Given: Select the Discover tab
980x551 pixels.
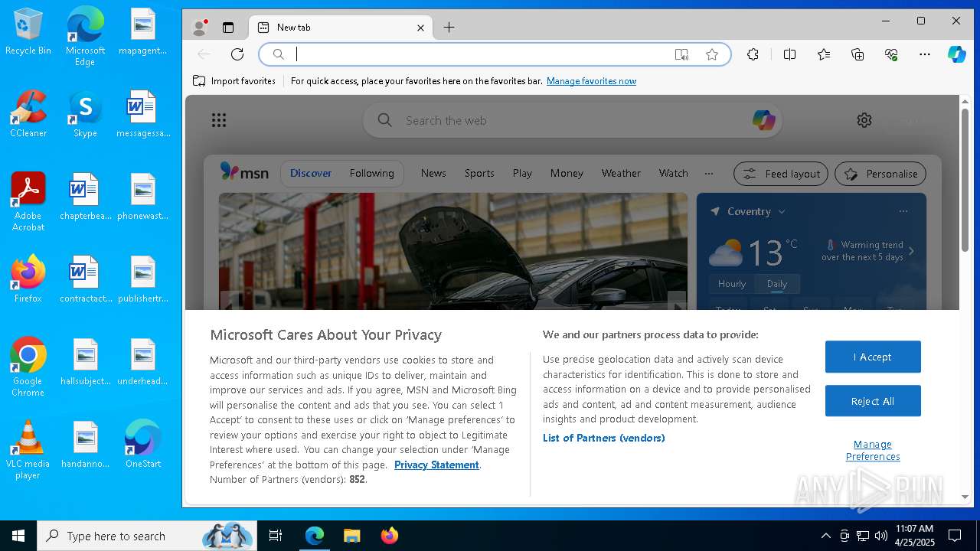Looking at the screenshot, I should [311, 174].
